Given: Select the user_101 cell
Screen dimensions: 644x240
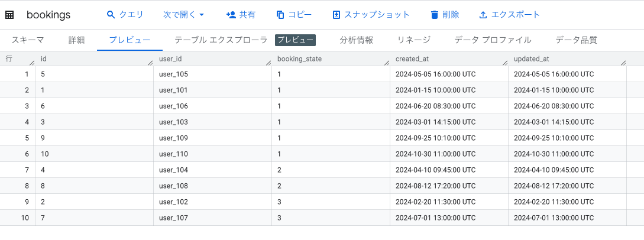Looking at the screenshot, I should [x=213, y=90].
